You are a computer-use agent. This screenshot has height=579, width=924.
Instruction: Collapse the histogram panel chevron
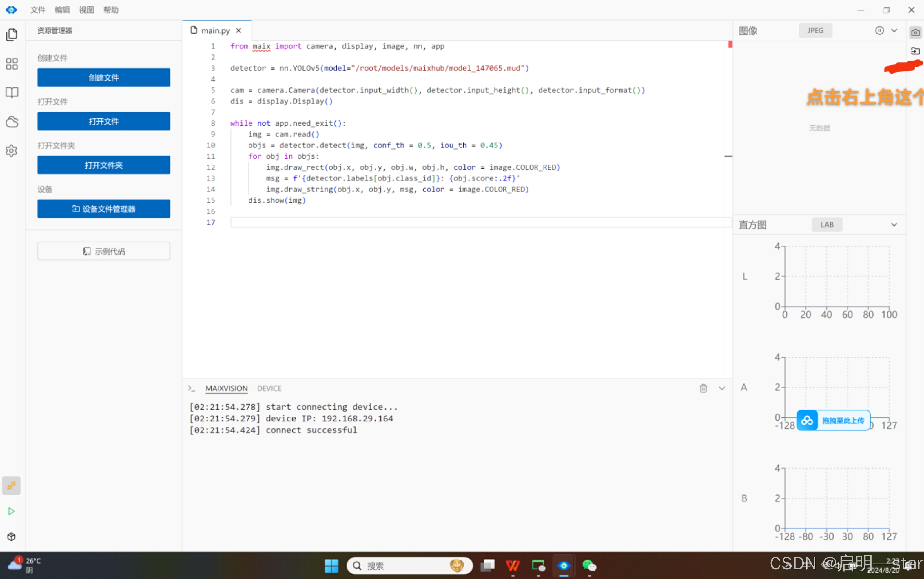[x=894, y=225]
